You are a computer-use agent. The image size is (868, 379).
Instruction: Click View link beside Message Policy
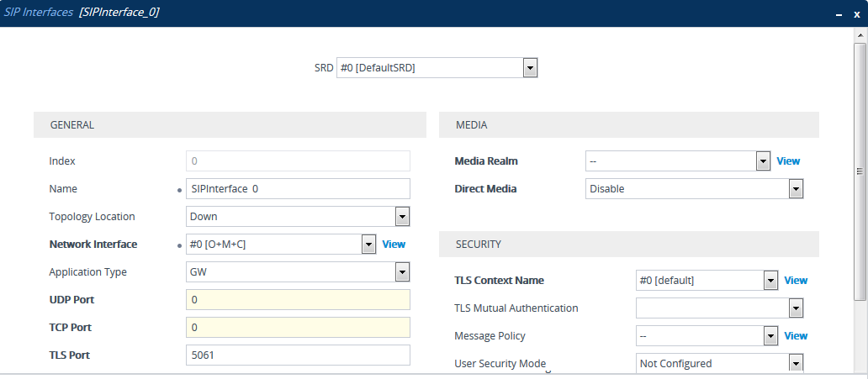(796, 336)
